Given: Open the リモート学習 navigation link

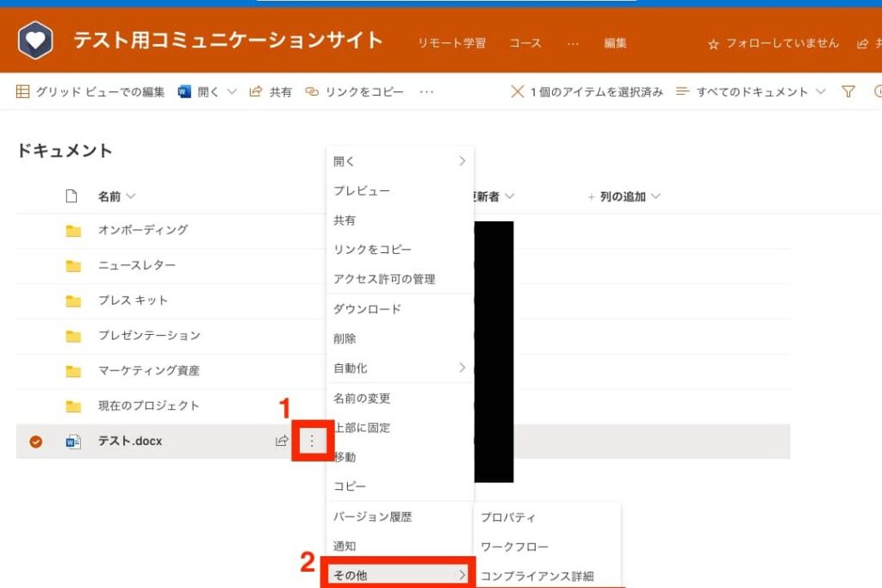Looking at the screenshot, I should point(451,43).
